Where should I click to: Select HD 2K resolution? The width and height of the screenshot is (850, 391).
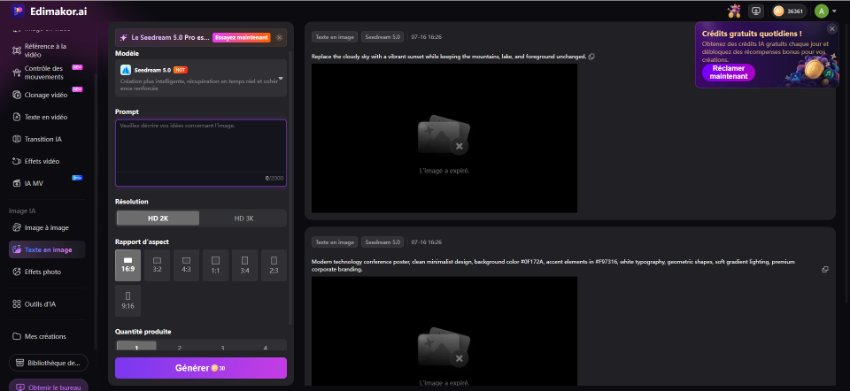pyautogui.click(x=158, y=219)
